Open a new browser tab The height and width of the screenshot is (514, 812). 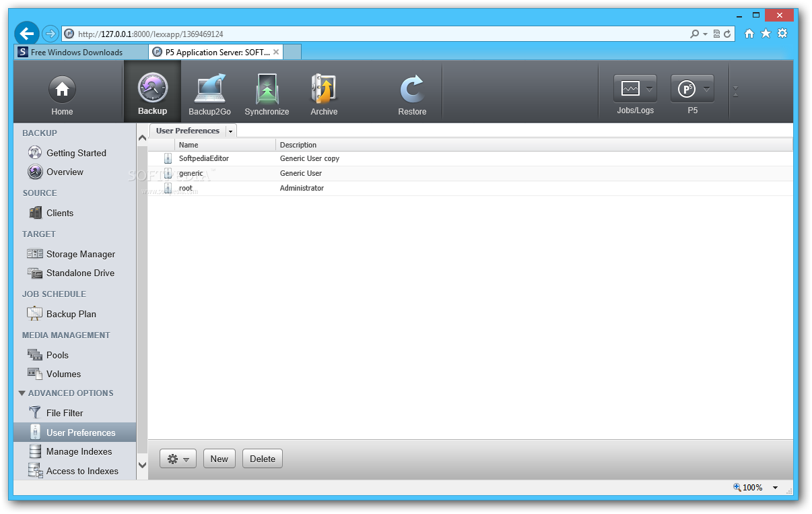pos(292,52)
